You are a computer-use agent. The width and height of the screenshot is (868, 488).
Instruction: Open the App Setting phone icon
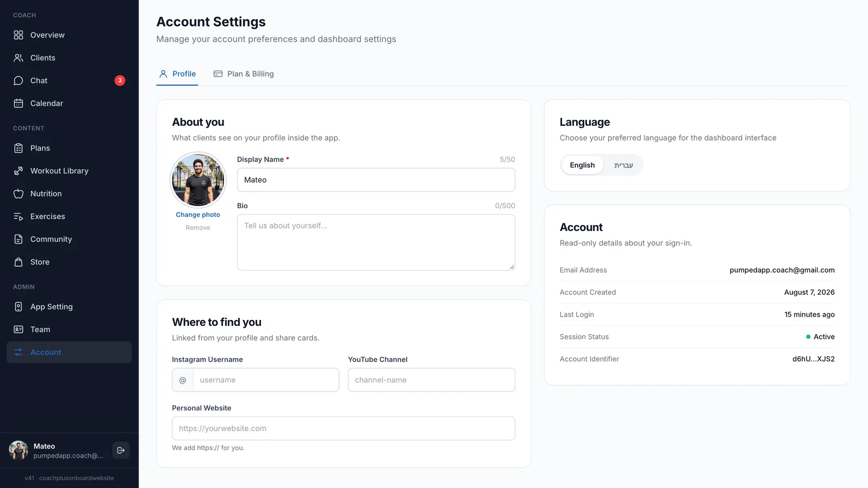click(18, 306)
